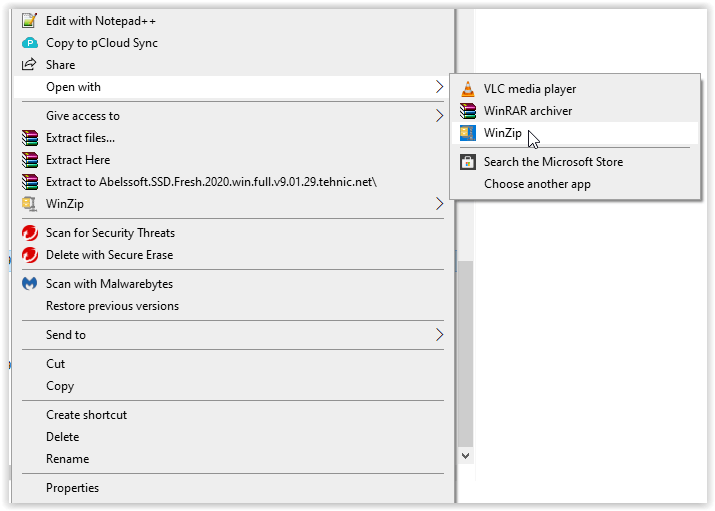Open with VLC media player
The height and width of the screenshot is (511, 715).
575,89
